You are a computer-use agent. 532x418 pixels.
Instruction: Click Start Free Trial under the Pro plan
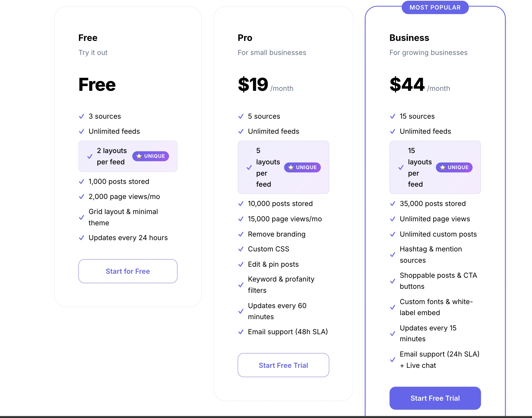[x=283, y=365]
